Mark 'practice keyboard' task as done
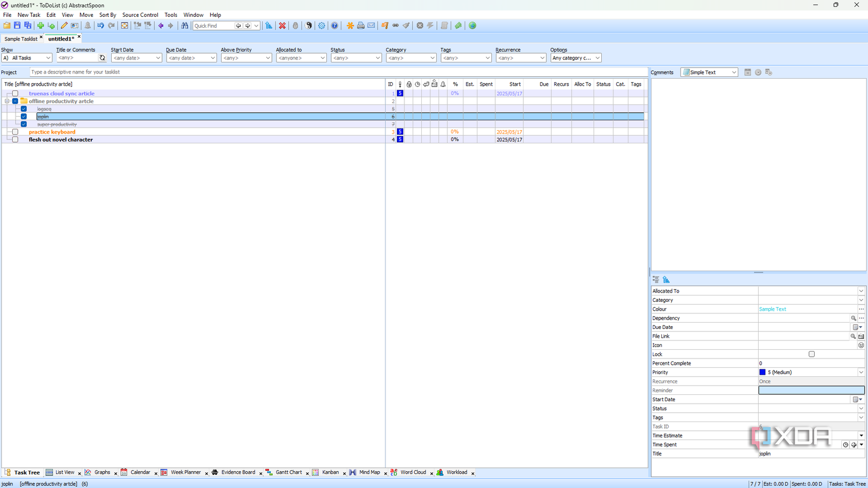 [x=15, y=132]
